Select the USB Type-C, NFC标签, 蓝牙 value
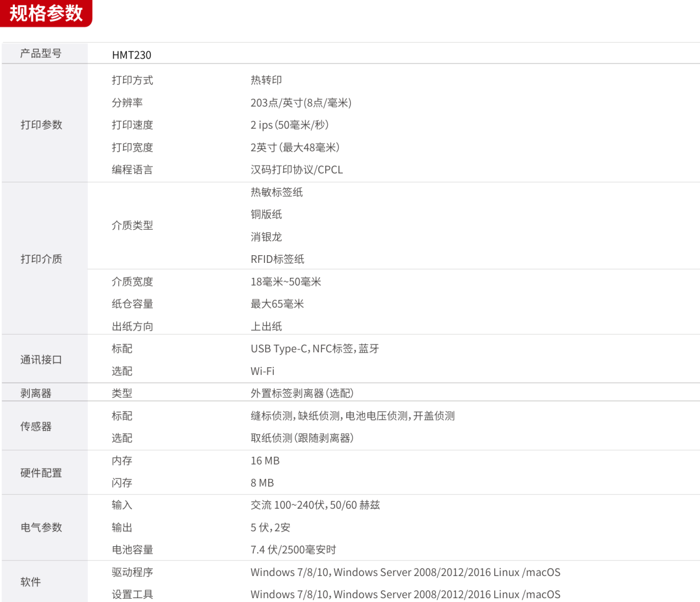 coord(315,348)
